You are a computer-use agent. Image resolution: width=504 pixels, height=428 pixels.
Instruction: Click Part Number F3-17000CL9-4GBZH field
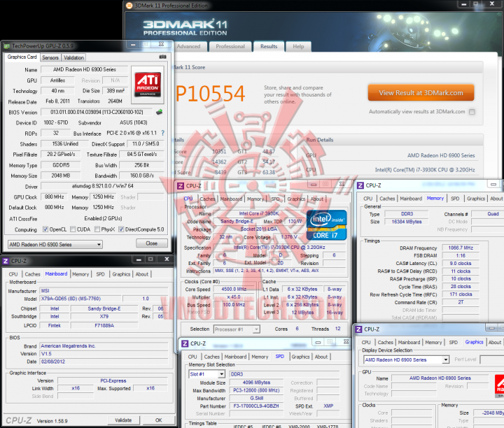256,406
